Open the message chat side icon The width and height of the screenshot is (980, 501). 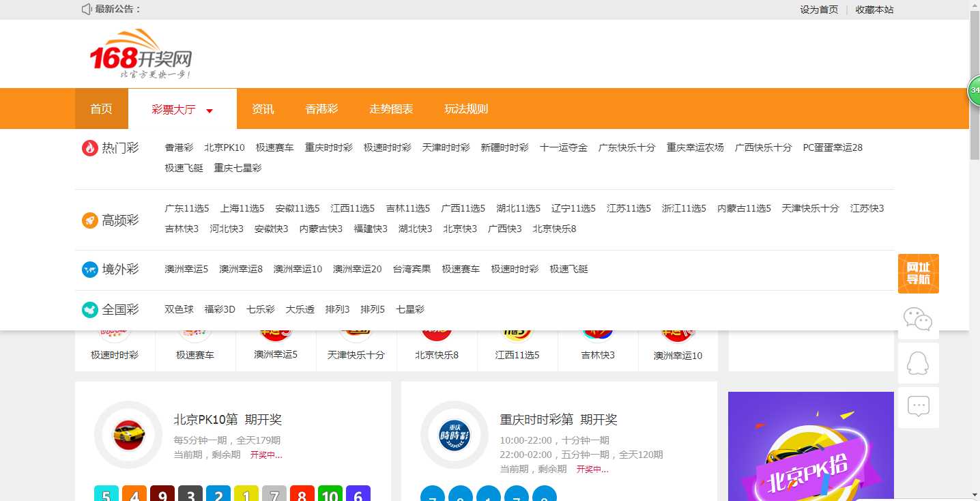pyautogui.click(x=918, y=407)
